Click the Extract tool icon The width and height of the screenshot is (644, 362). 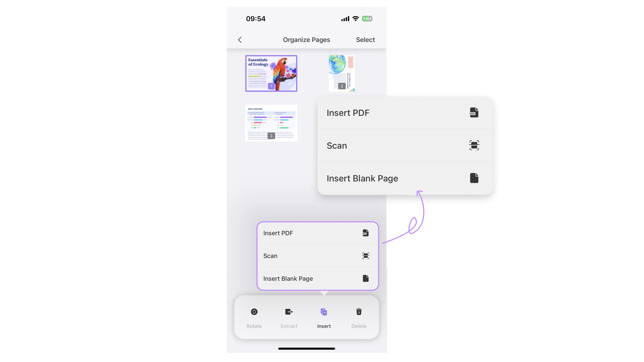289,312
